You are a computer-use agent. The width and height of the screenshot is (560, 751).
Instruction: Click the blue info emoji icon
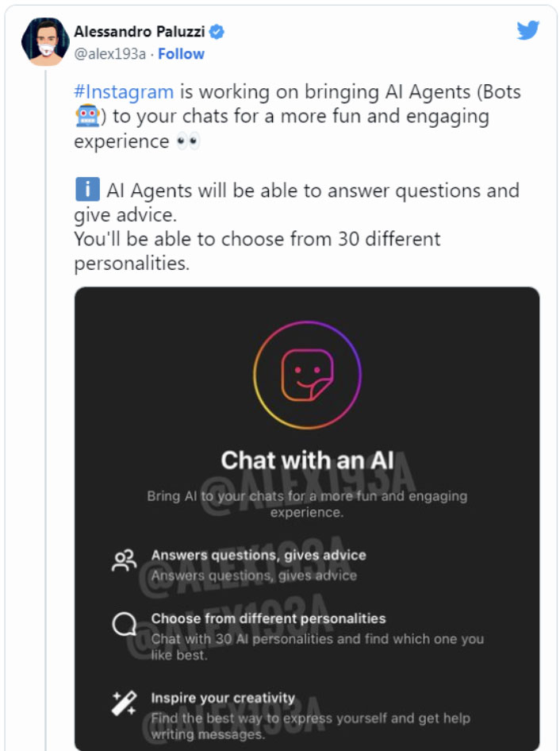pos(87,190)
